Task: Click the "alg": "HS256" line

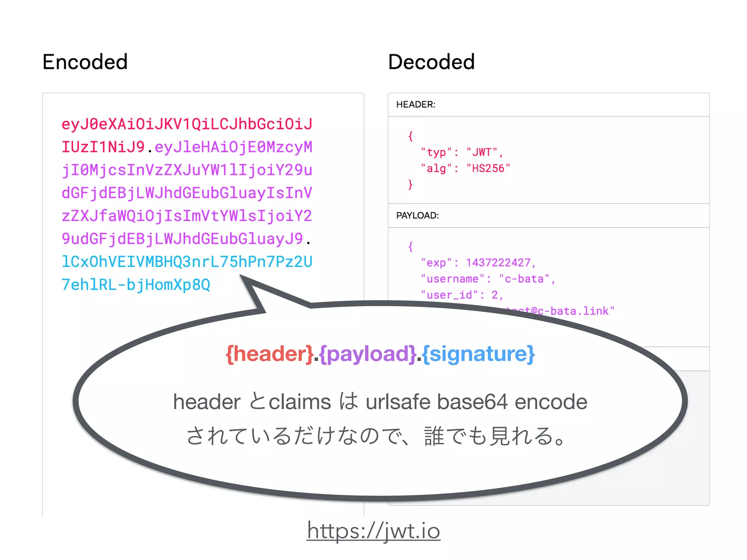Action: coord(465,168)
